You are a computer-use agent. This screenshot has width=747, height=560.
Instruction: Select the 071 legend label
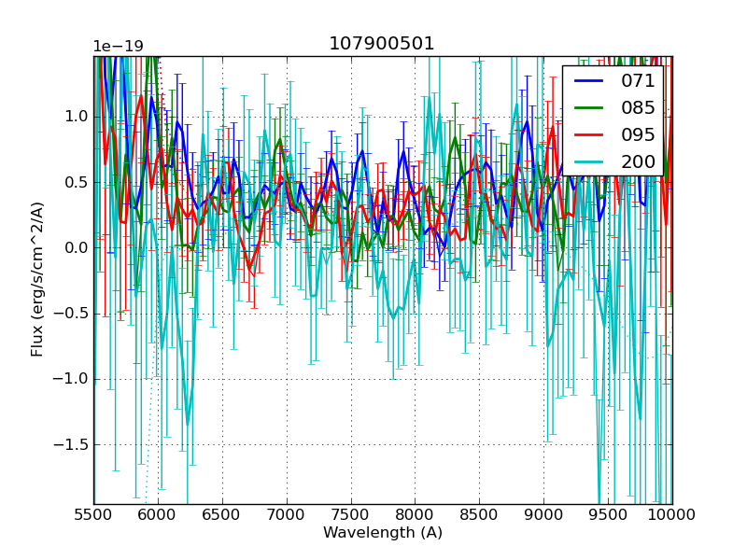click(x=638, y=81)
